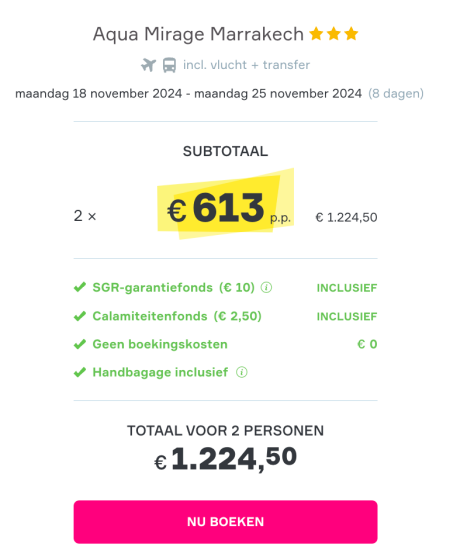Viewport: 450px width, 553px height.
Task: Click the Handbagage inclusief checkmark
Action: [x=80, y=372]
